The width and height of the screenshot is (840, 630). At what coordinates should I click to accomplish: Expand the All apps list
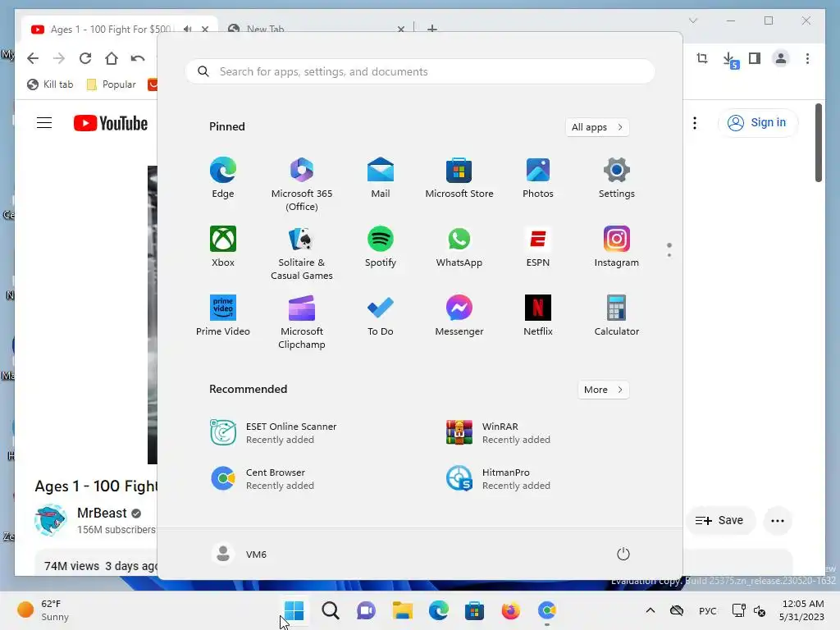pos(597,127)
